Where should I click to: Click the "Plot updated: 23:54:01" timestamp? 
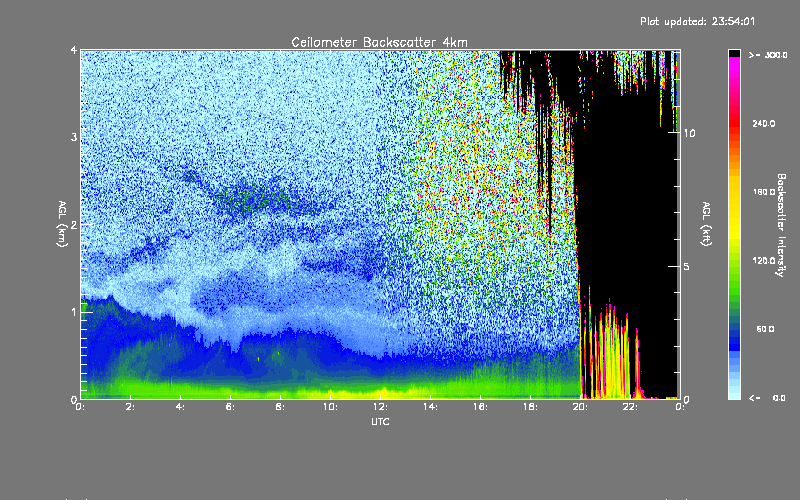coord(697,21)
